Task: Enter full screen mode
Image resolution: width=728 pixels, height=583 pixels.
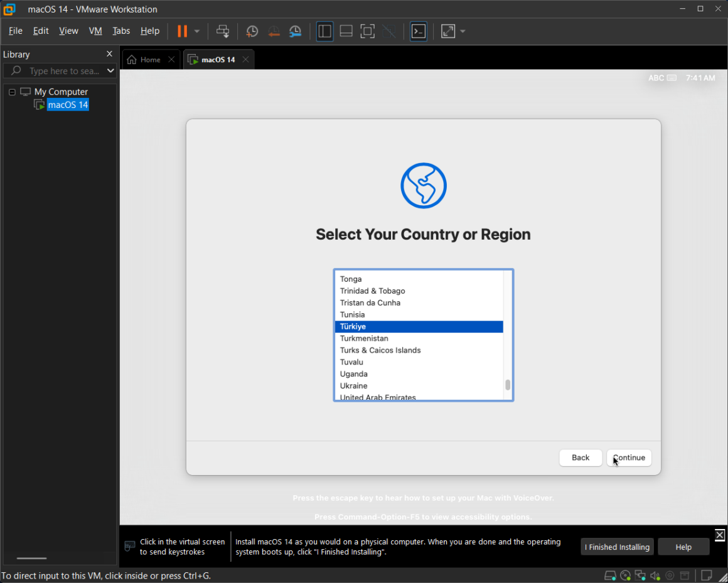Action: coord(367,31)
